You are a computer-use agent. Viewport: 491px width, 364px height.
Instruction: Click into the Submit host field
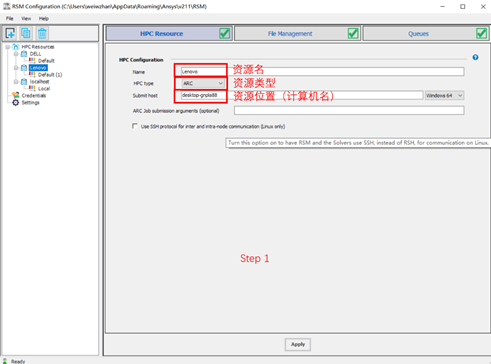click(302, 95)
